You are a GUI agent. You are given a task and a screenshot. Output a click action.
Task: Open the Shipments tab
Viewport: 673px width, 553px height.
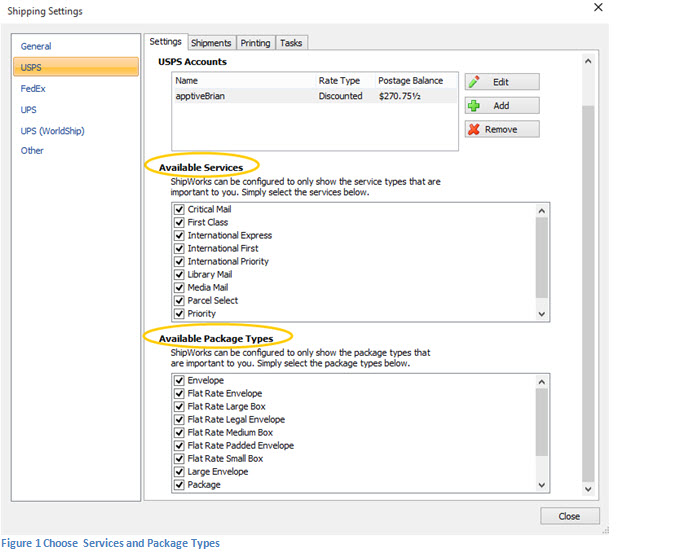(x=211, y=43)
